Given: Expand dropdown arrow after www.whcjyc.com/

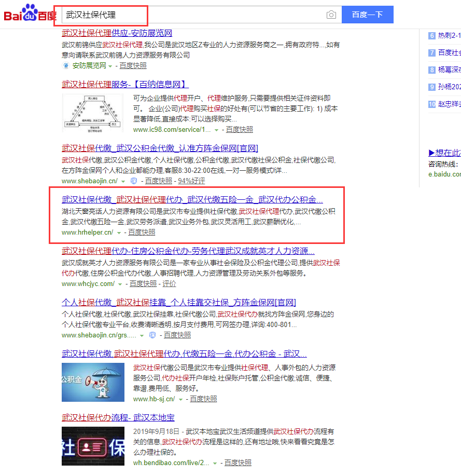Looking at the screenshot, I should click(x=120, y=284).
